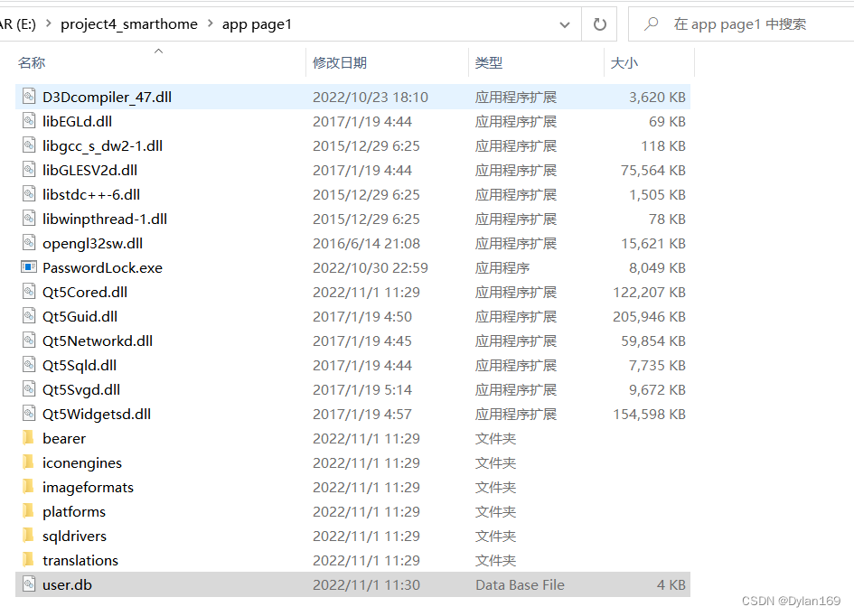Click the platforms folder icon
This screenshot has width=854, height=616.
coord(28,511)
